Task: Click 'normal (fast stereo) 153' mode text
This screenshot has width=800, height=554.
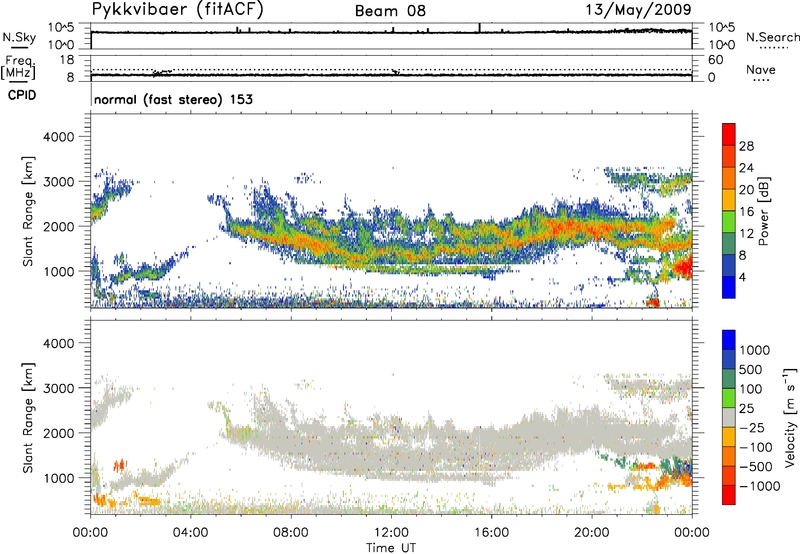Action: click(173, 99)
